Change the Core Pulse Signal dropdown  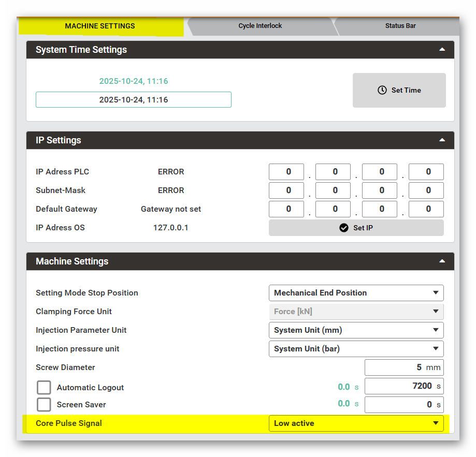click(356, 423)
